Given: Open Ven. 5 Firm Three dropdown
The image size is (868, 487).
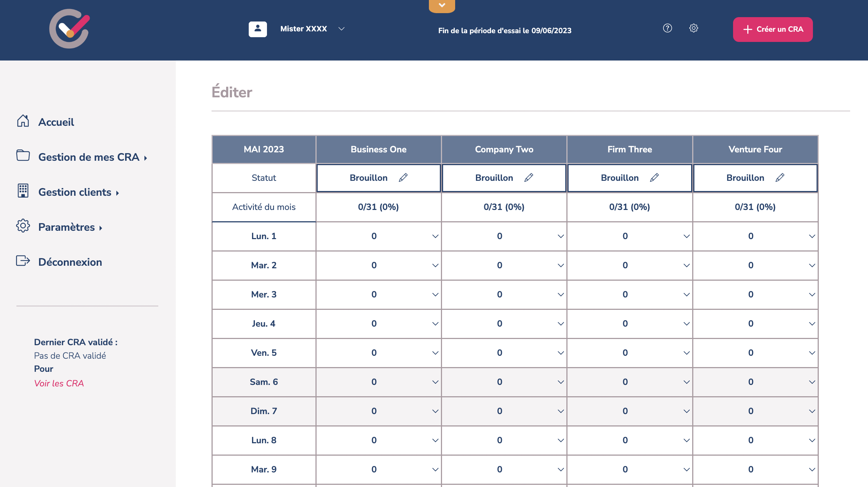Looking at the screenshot, I should pos(686,353).
